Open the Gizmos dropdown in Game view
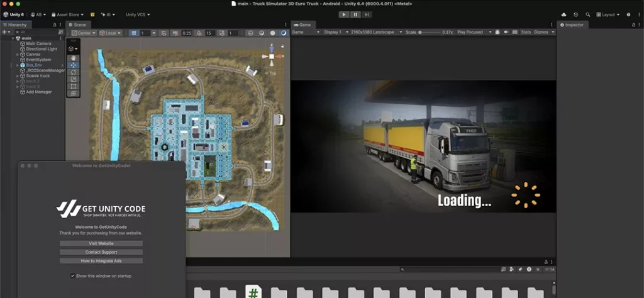 click(x=544, y=32)
